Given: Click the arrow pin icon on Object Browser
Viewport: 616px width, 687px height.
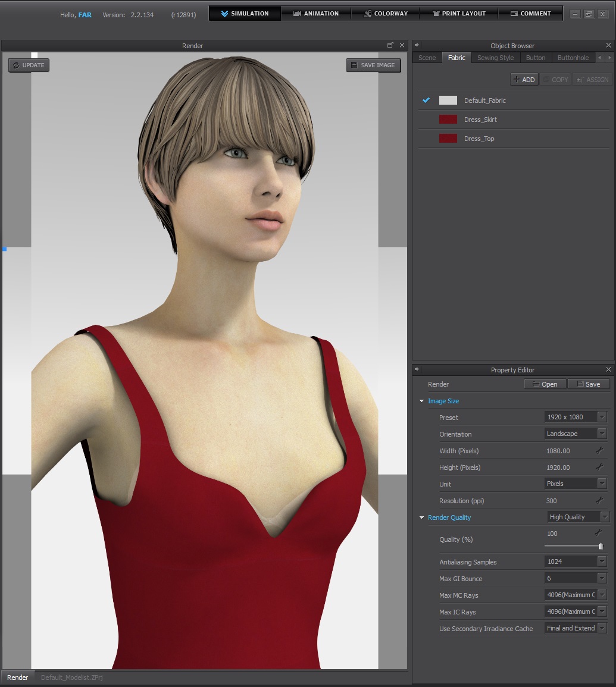Looking at the screenshot, I should tap(417, 45).
